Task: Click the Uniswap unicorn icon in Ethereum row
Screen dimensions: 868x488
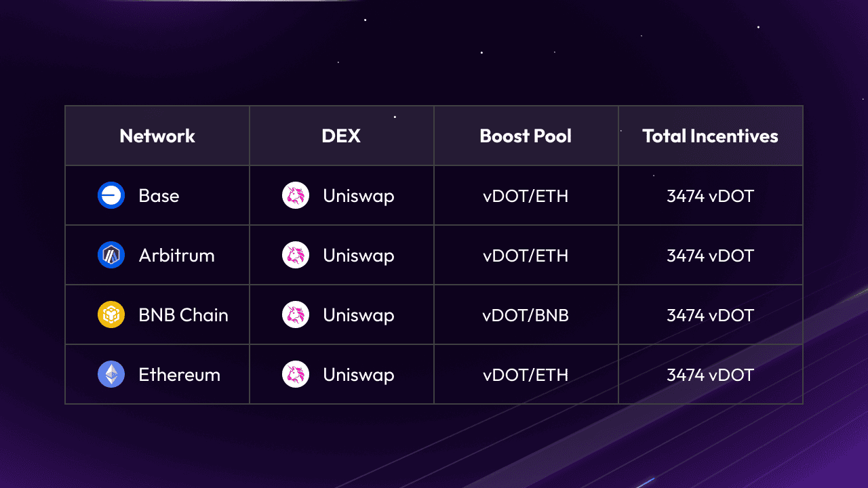Action: [x=296, y=375]
